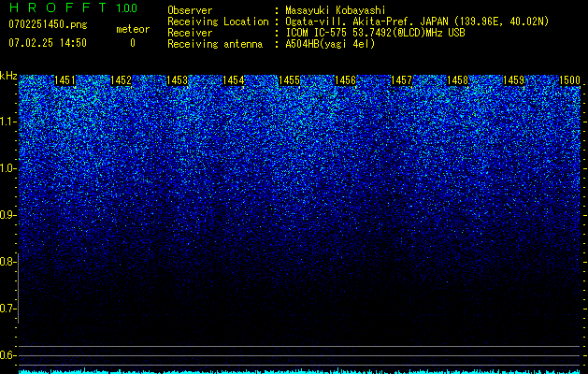Screen dimensions: 588x374
Task: Click the 1454 time marker
Action: pyautogui.click(x=234, y=80)
